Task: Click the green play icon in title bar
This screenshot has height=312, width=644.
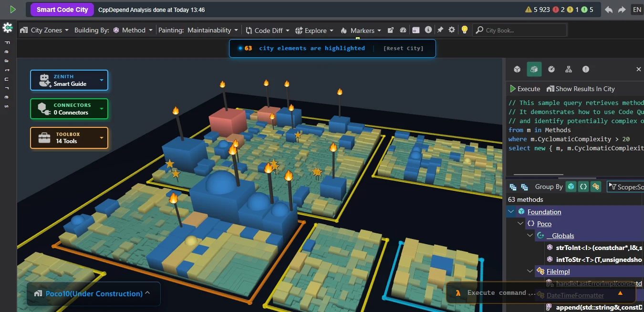Action: pyautogui.click(x=13, y=9)
